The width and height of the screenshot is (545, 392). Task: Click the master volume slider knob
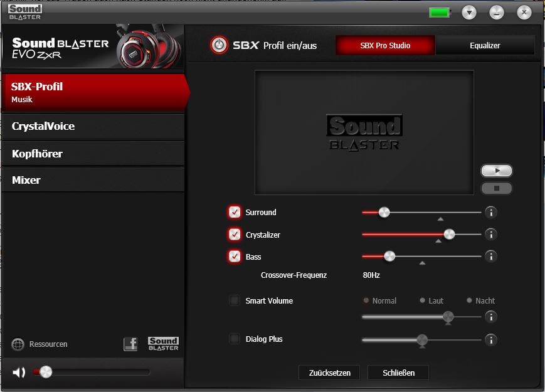click(46, 372)
